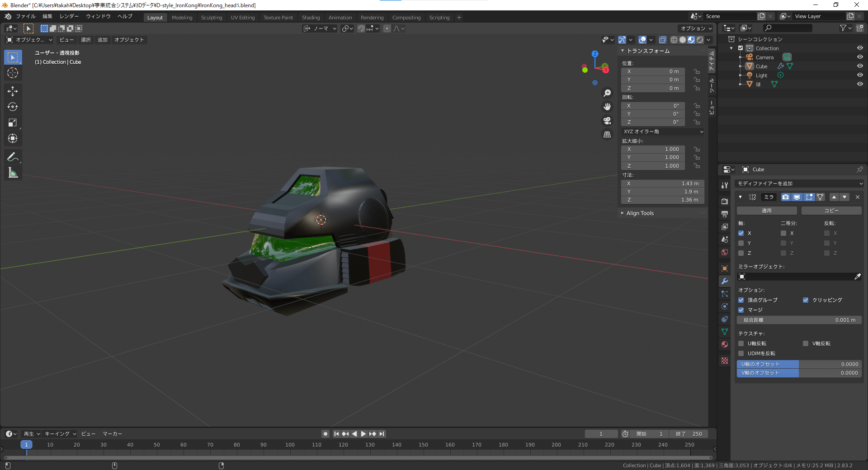Toggle camera view using the camera gizmo icon
This screenshot has height=470, width=868.
click(x=607, y=121)
